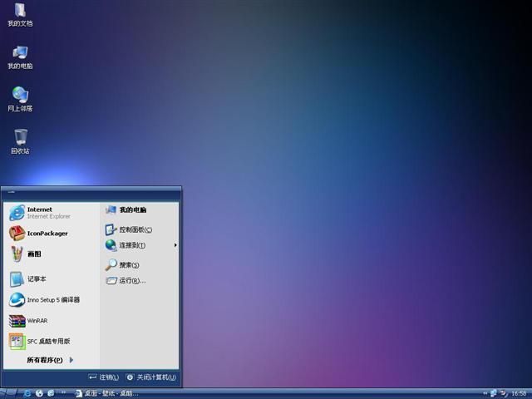Viewport: 532px width, 399px height.
Task: Open the 回收站 (Recycle Bin) desktop icon
Action: (x=20, y=141)
